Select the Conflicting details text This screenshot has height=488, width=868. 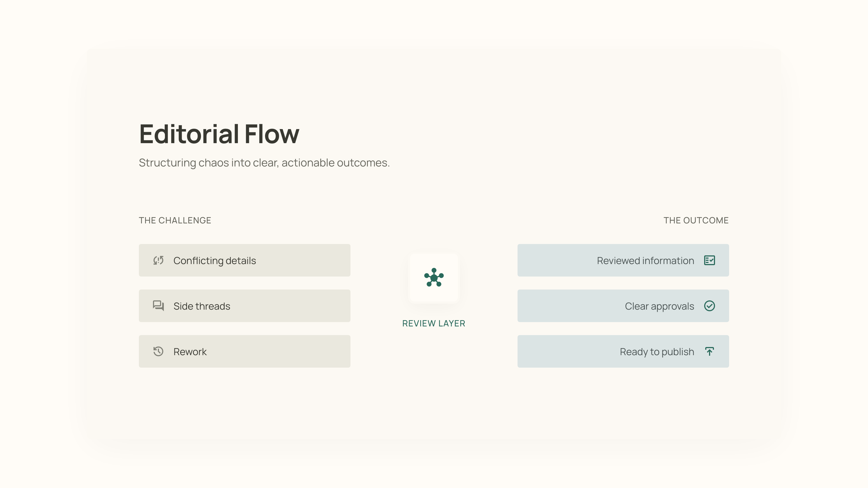pyautogui.click(x=215, y=261)
